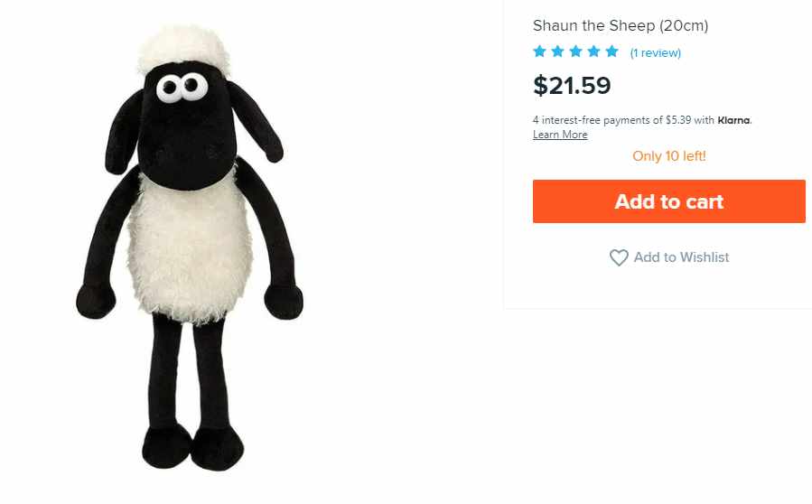Click the bold Klarna brand name
The image size is (812, 504).
pos(733,120)
